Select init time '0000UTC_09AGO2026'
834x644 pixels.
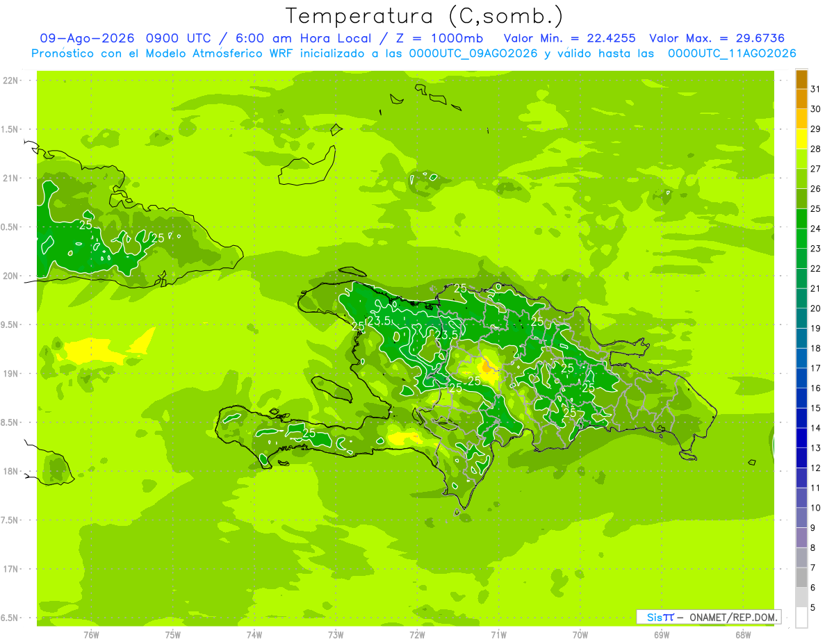pyautogui.click(x=474, y=53)
